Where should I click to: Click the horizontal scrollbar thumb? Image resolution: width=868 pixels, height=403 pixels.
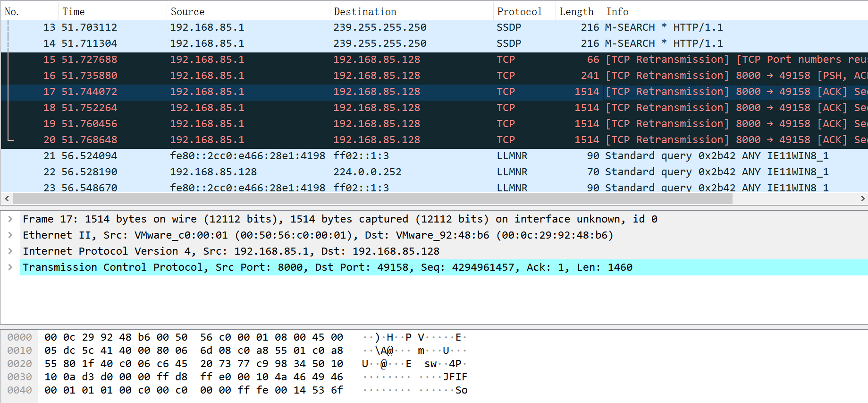tap(373, 199)
